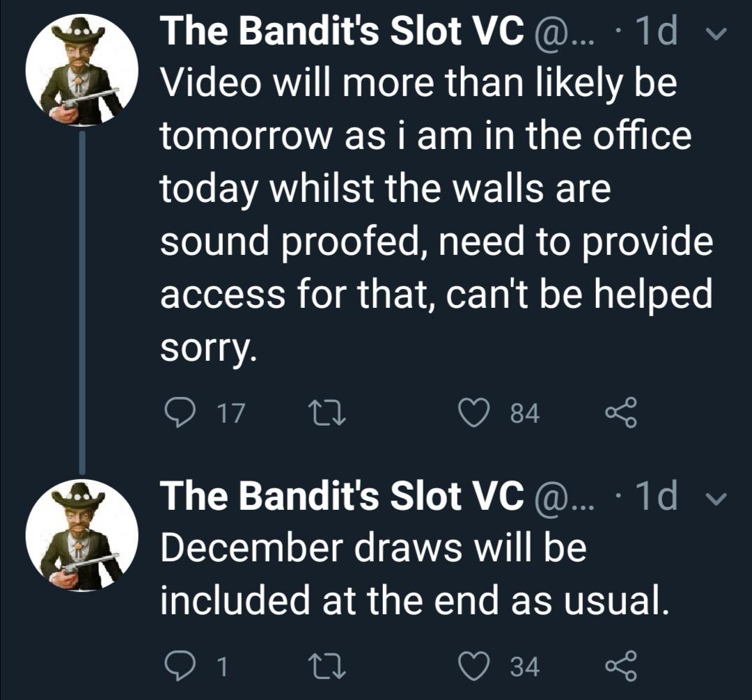This screenshot has width=752, height=700.
Task: Open the December draws tweet text
Action: tap(414, 575)
